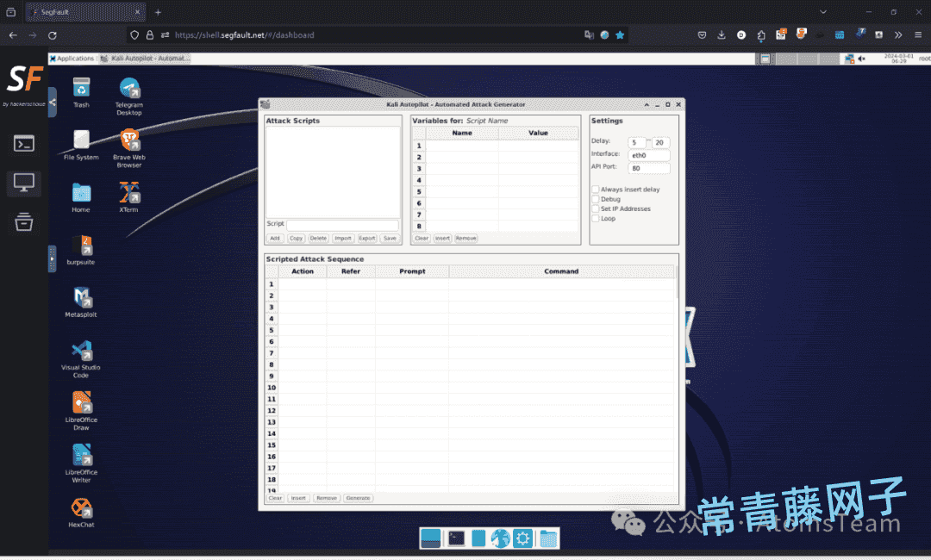Select desktop monitor view in SegFault sidebar
931x560 pixels.
[x=24, y=183]
